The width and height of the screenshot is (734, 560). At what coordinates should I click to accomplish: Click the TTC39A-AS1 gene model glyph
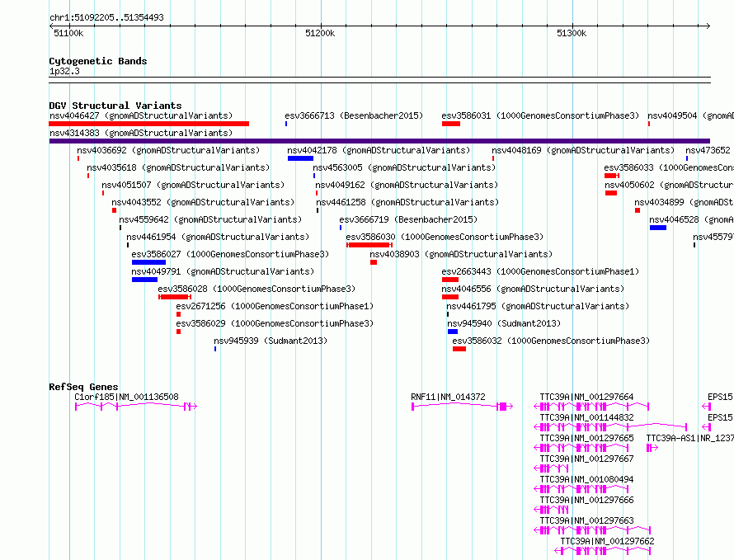652,448
